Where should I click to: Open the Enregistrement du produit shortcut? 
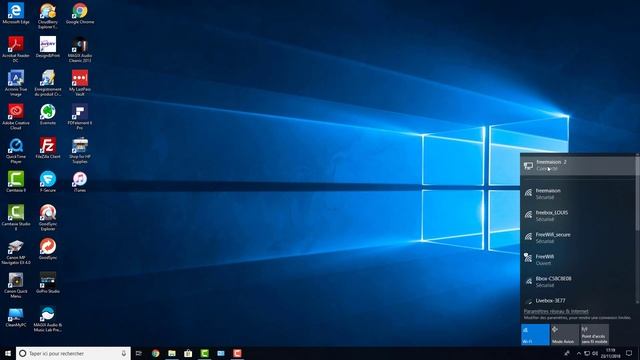coord(48,83)
